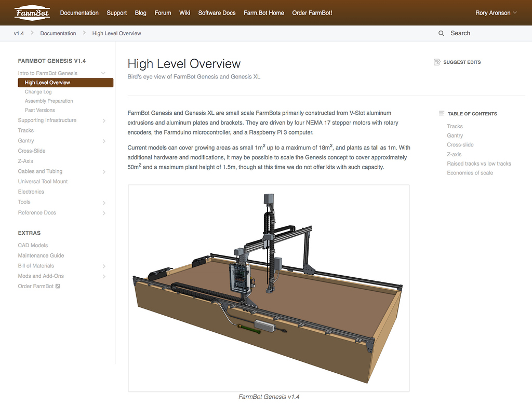
Task: Open the Forum page from the top bar
Action: click(163, 12)
